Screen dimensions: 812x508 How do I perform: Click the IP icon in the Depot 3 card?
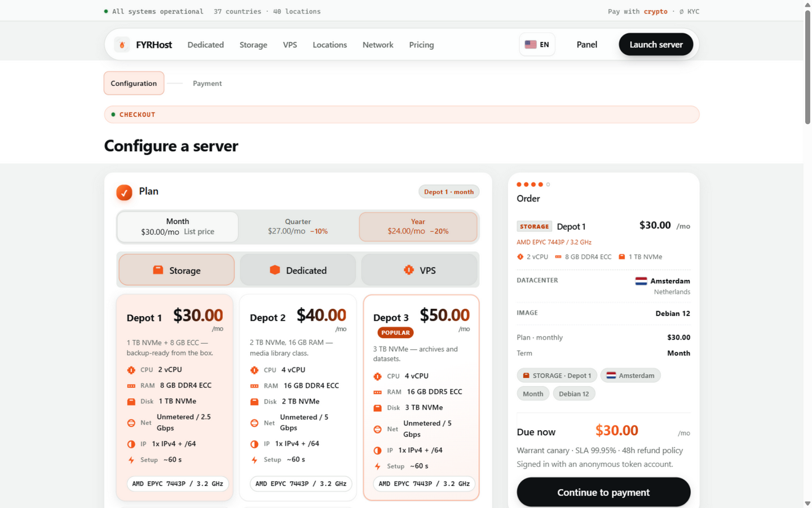point(378,450)
